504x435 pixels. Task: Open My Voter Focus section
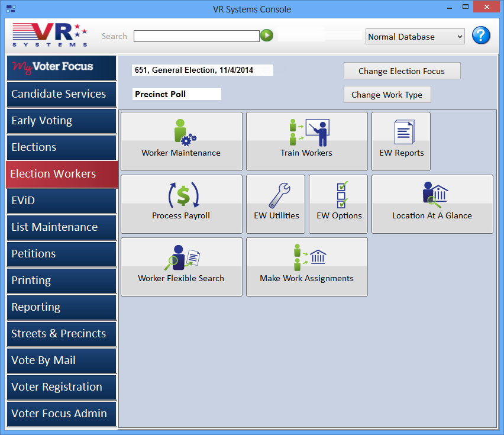[62, 67]
